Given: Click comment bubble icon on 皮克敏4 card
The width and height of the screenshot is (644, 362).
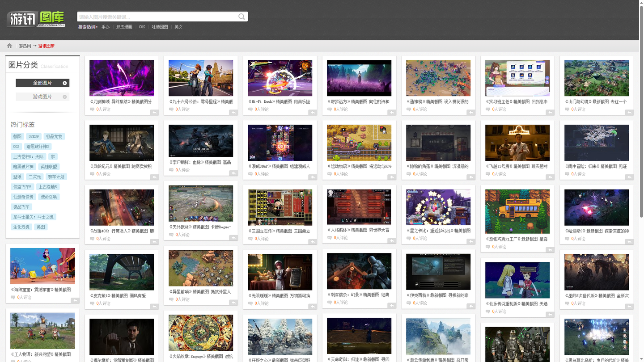Looking at the screenshot, I should (x=92, y=303).
